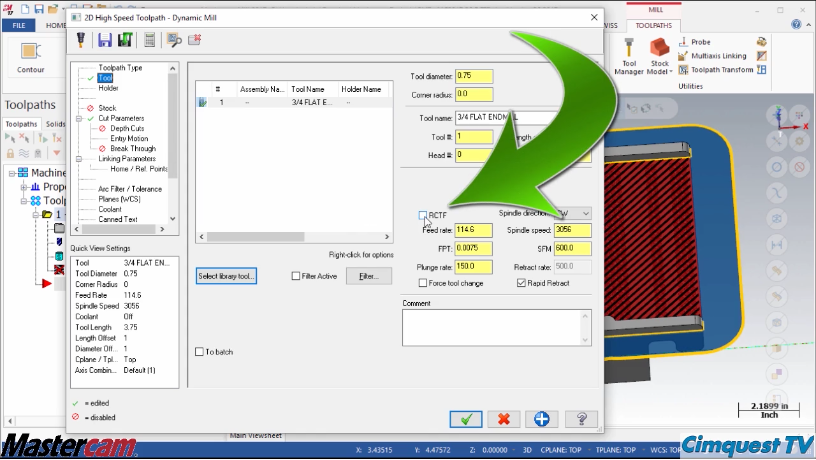
Task: Click the tool icon in dialog toolbar
Action: 81,40
